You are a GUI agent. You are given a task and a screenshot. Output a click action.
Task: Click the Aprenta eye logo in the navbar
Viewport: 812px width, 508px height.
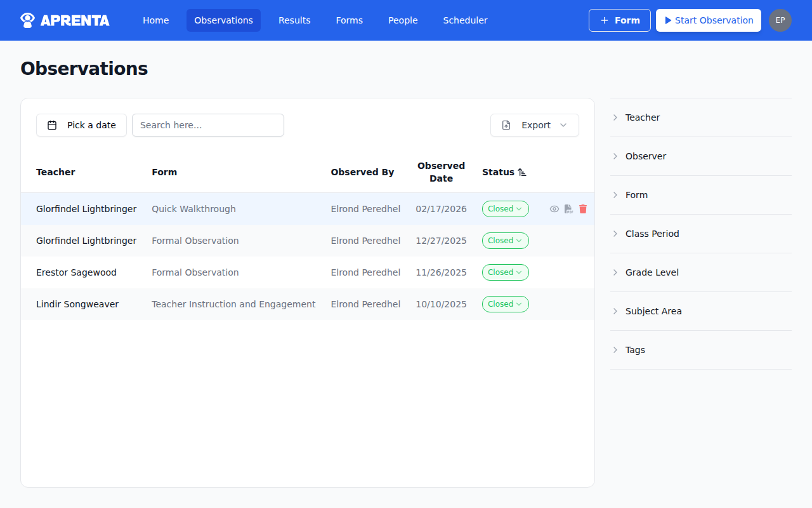(26, 20)
